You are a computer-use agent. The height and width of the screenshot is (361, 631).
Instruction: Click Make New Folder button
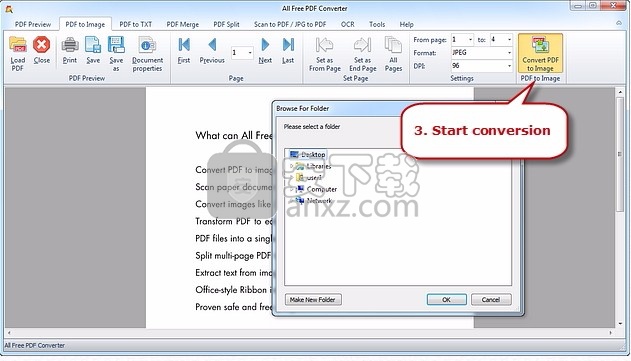[x=313, y=299]
